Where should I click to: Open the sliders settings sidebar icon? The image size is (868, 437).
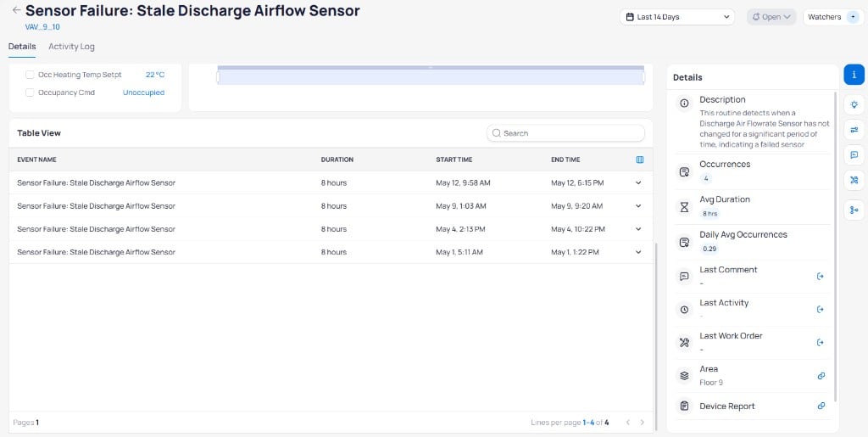click(854, 130)
